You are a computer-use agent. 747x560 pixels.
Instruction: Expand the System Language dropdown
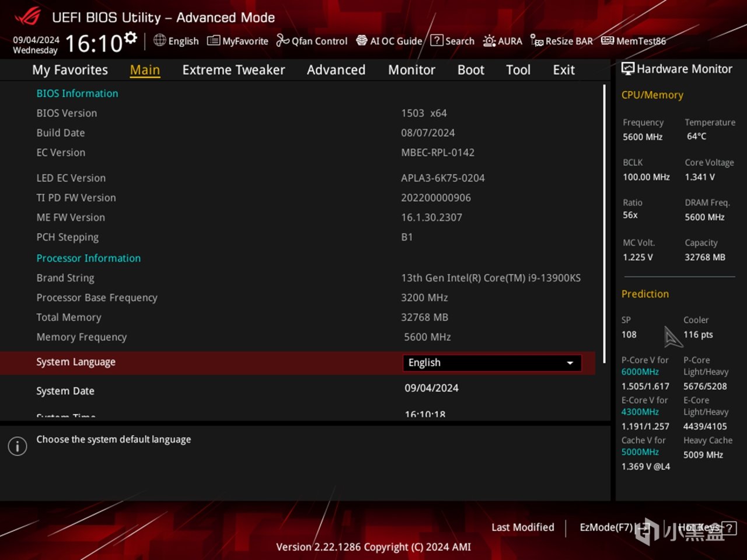click(492, 363)
